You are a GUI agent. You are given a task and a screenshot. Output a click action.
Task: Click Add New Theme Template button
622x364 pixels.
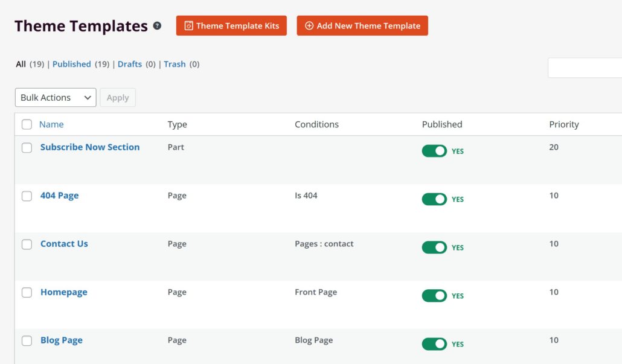(362, 26)
